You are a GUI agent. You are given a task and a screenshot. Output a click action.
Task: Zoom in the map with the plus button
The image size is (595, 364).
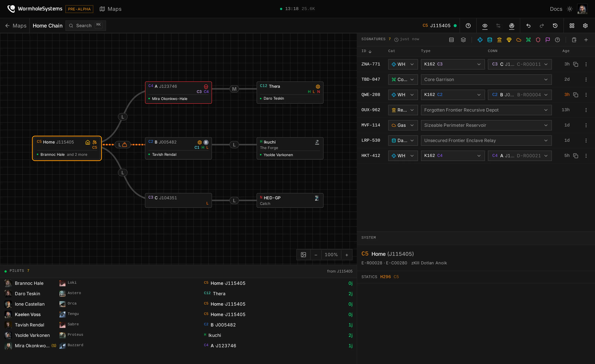point(347,255)
